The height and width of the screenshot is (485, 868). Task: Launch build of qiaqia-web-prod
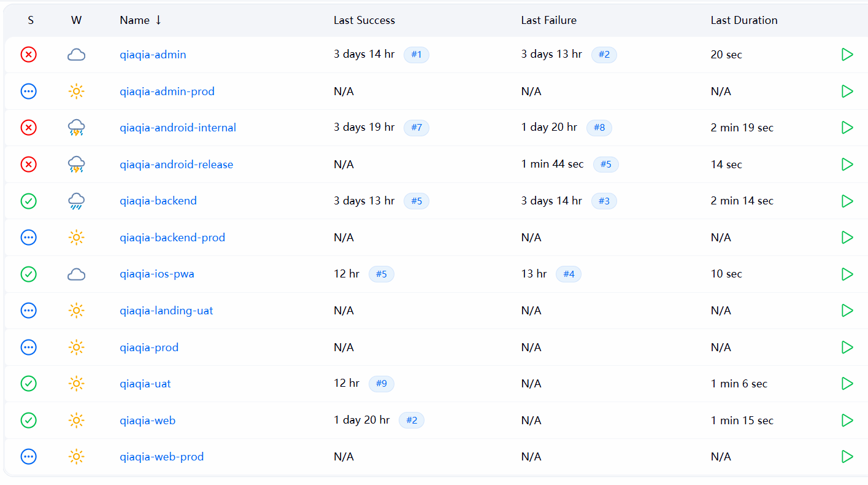tap(847, 457)
